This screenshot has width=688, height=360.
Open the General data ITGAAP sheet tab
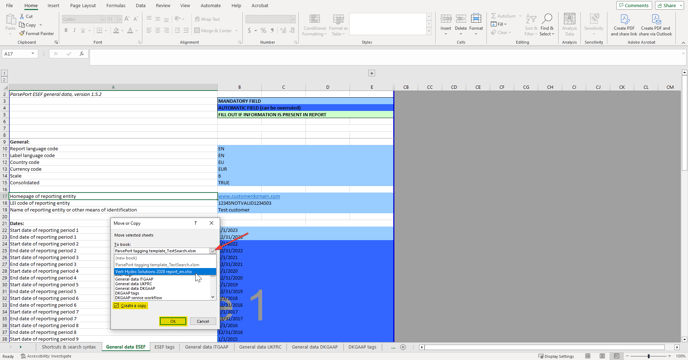206,347
